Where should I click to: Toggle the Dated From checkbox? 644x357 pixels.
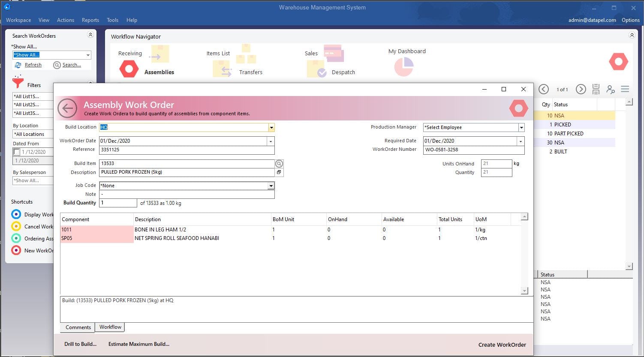(x=16, y=152)
